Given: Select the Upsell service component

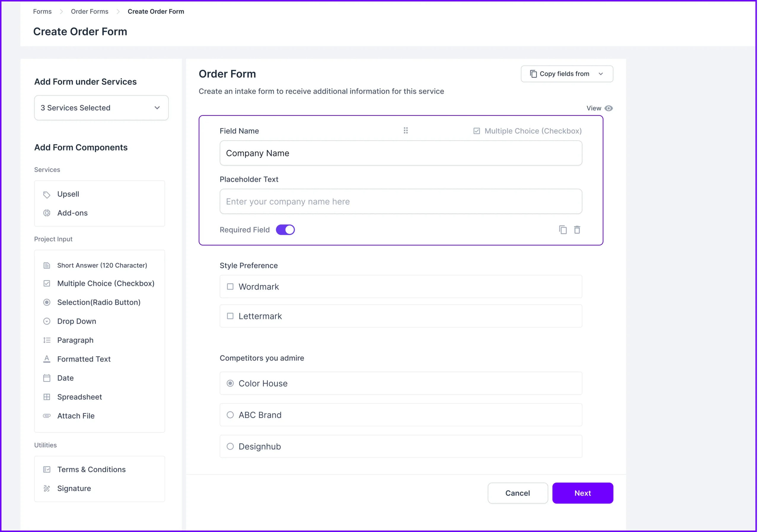Looking at the screenshot, I should (68, 194).
